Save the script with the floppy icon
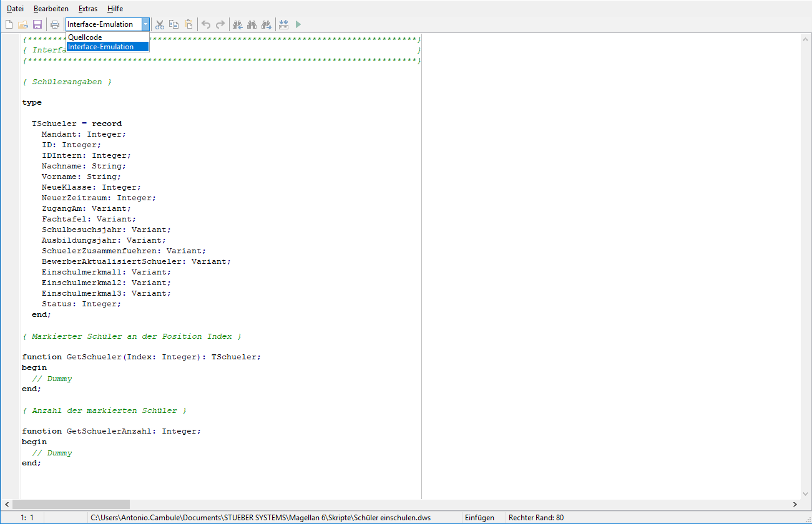 pyautogui.click(x=37, y=24)
